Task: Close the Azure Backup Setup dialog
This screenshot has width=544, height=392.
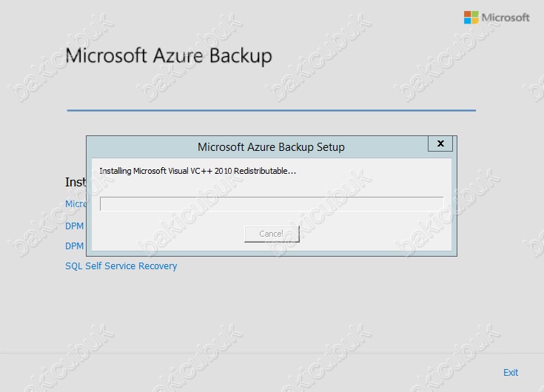Action: click(440, 143)
